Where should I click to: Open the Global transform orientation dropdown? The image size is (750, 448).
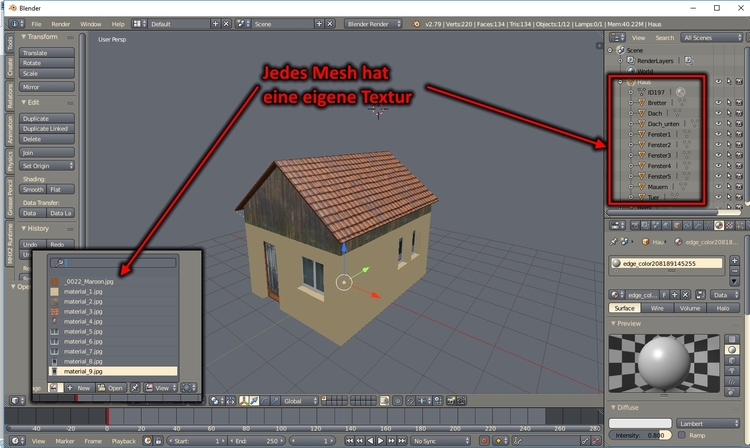coord(299,401)
